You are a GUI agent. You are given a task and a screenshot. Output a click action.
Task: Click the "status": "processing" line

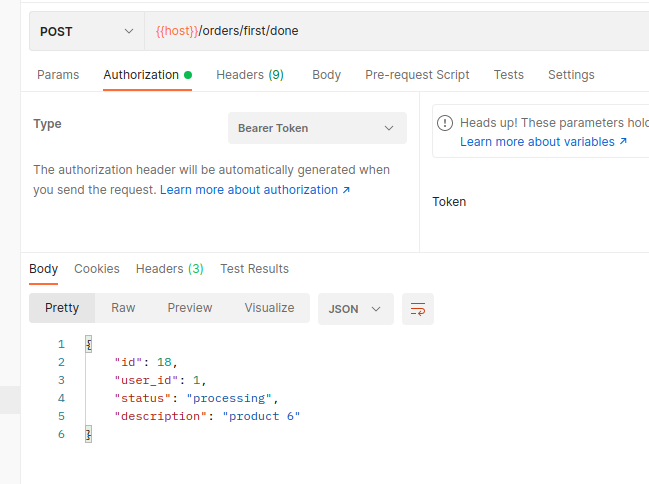[x=196, y=398]
